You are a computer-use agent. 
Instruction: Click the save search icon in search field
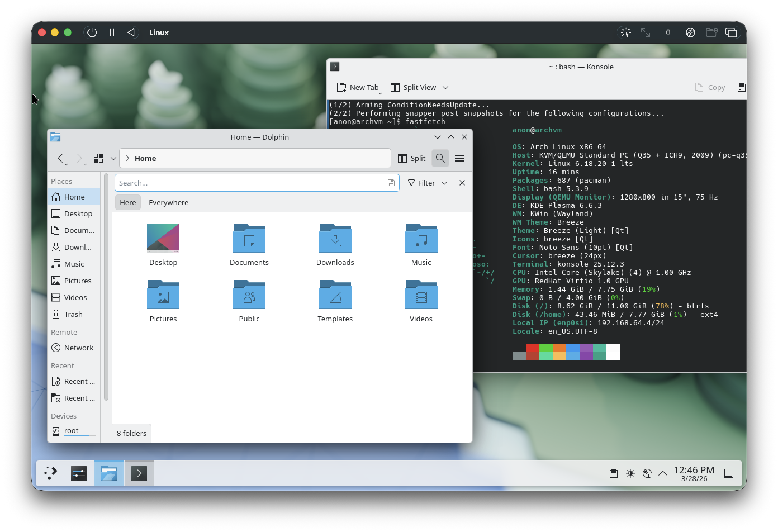[x=391, y=183]
